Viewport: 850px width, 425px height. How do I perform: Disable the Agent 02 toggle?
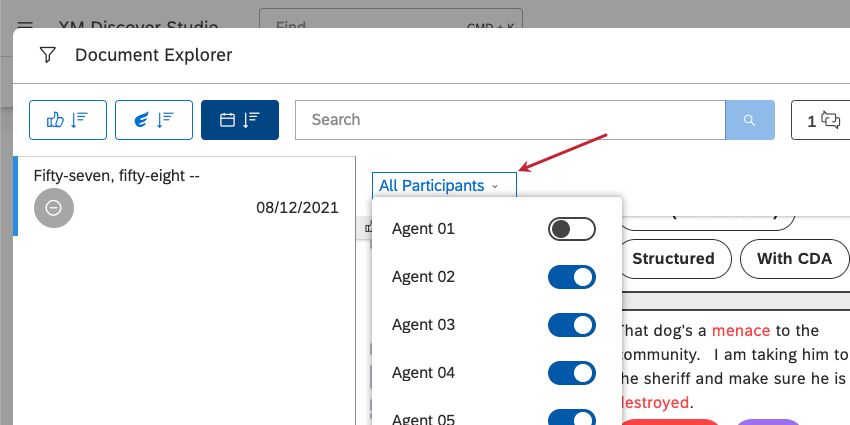(571, 277)
